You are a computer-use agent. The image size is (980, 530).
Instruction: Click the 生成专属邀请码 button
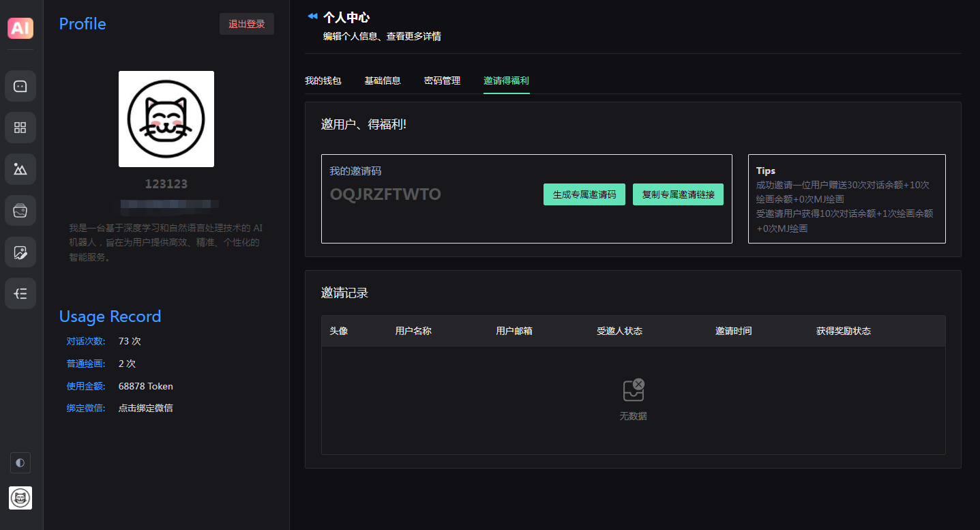584,194
